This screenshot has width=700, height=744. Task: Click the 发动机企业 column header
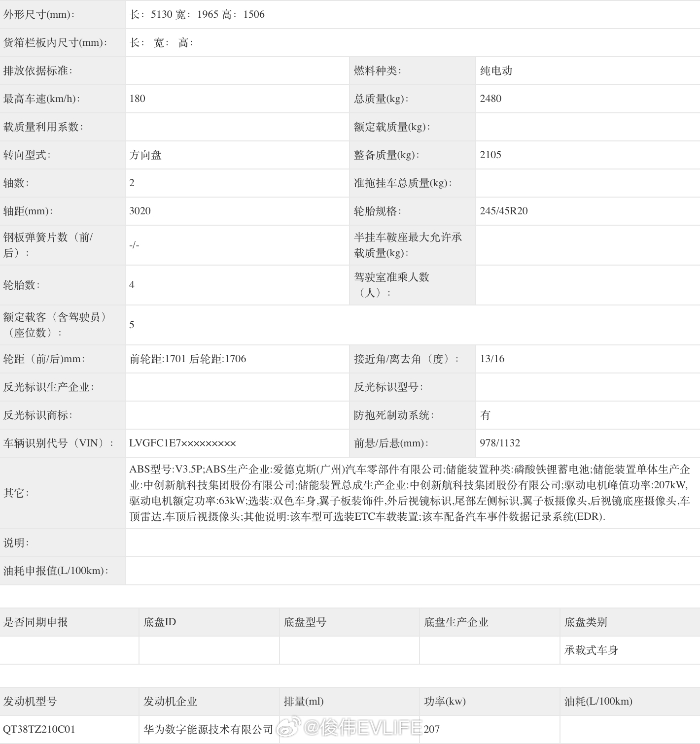click(x=170, y=701)
